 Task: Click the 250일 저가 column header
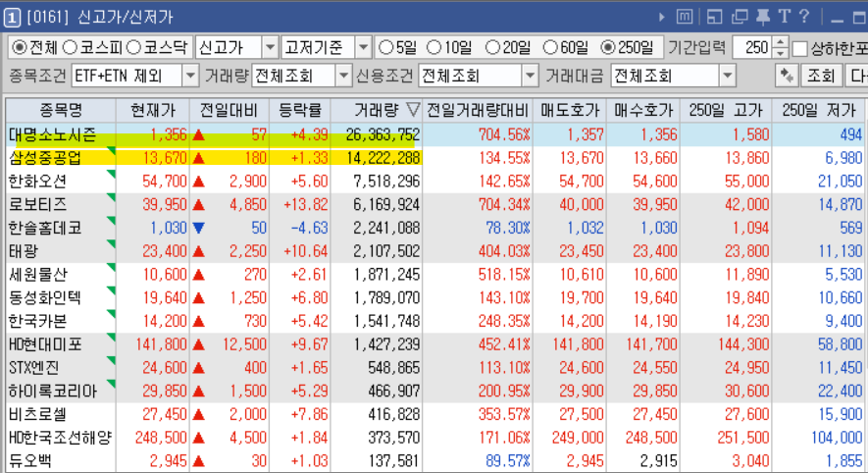pyautogui.click(x=819, y=110)
